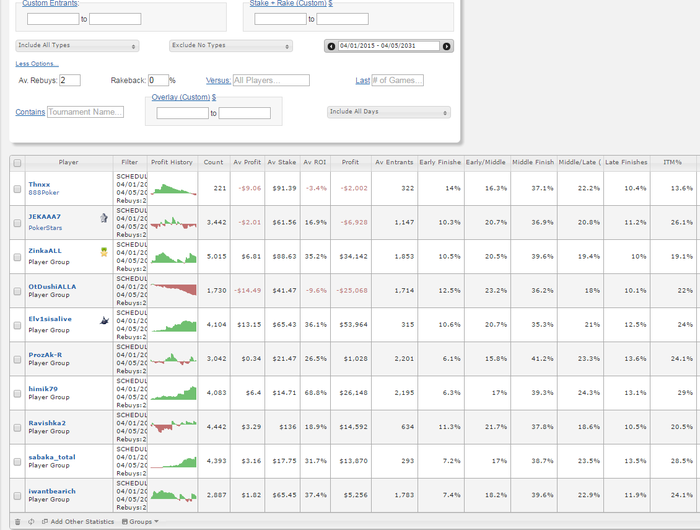Click Custom Entrants minimum input field
This screenshot has width=700, height=530.
click(x=53, y=19)
